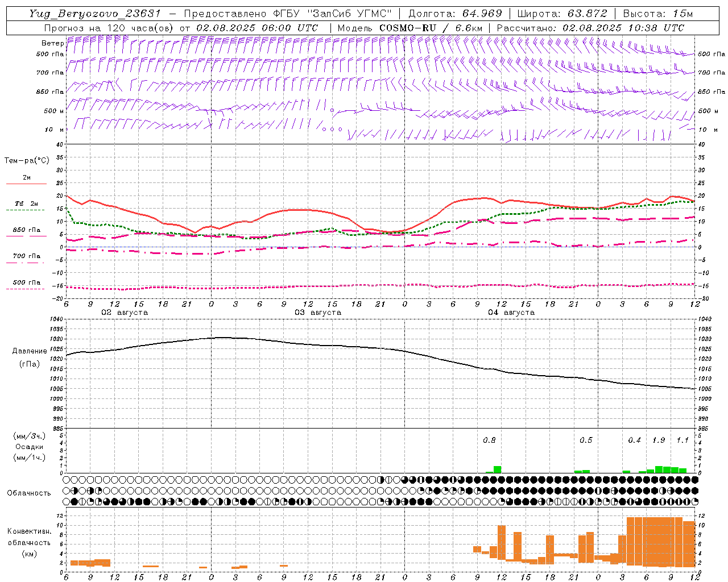Viewport: 728px width, 582px height.
Task: Click the red 2м temperature legend line
Action: 27,184
